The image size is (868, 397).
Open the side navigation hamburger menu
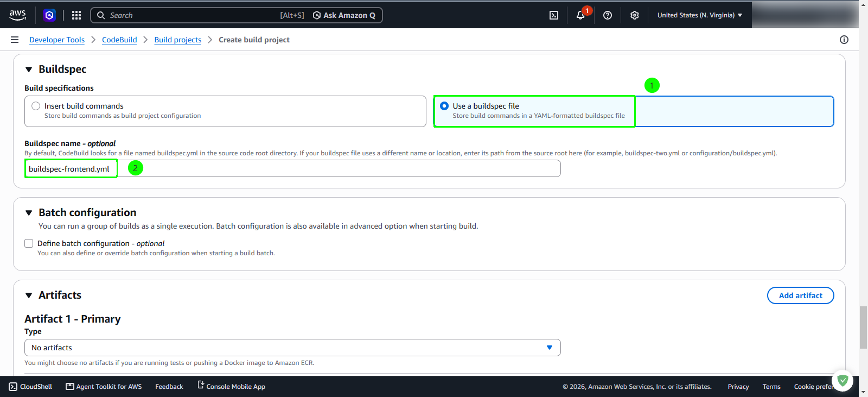[x=15, y=40]
